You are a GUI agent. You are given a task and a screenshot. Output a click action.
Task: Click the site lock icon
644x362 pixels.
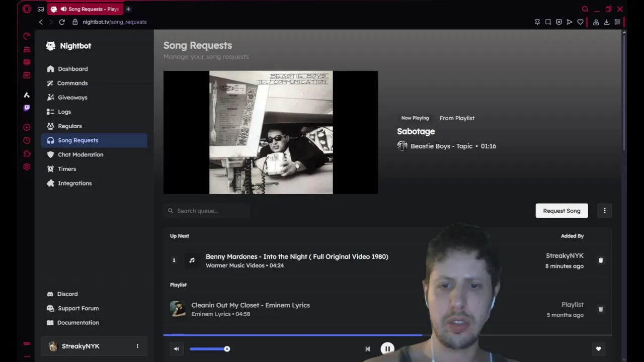[x=75, y=22]
